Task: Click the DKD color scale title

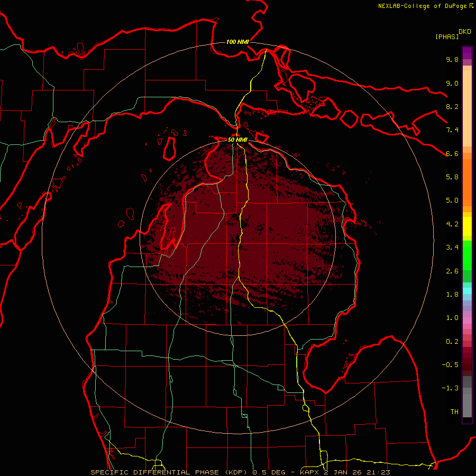Action: coord(464,32)
